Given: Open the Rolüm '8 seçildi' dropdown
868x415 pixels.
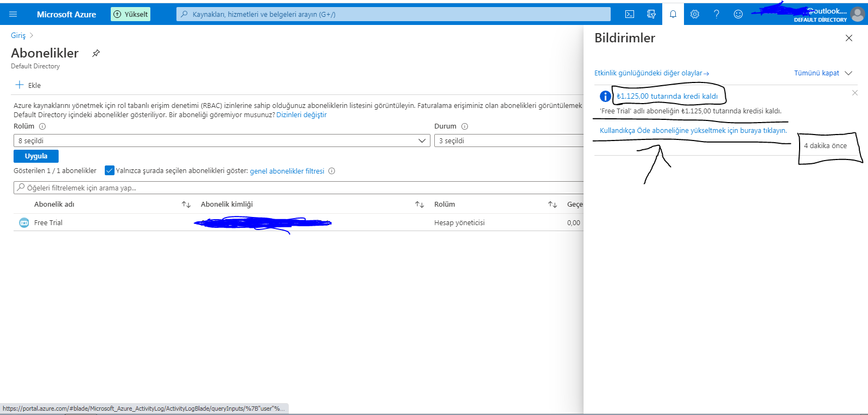Looking at the screenshot, I should 221,141.
